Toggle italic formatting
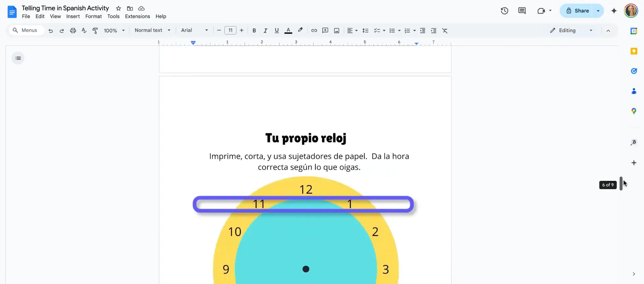Viewport: 644px width, 284px height. [265, 30]
